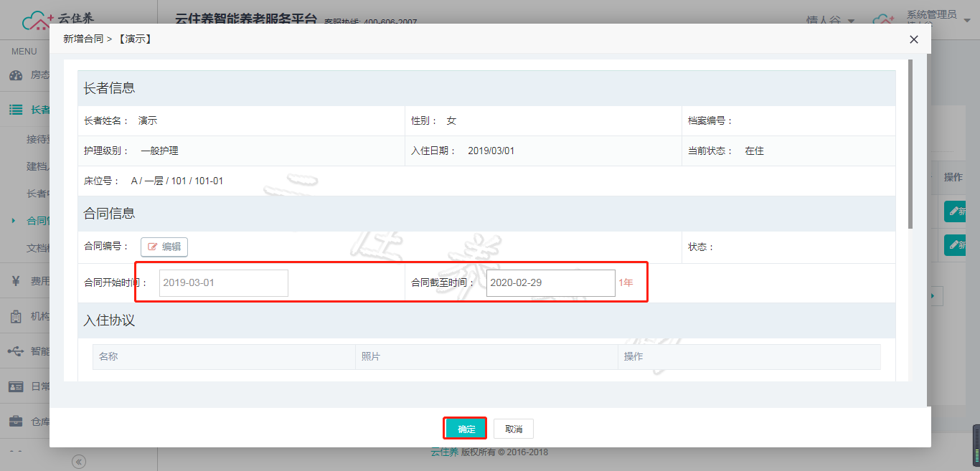
Task: Open the 情人谷 organization dropdown
Action: 830,21
